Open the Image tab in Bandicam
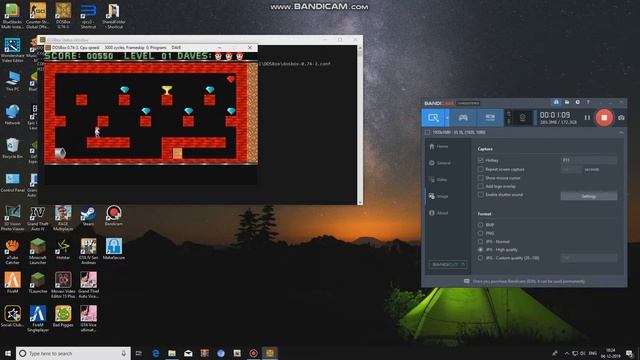The width and height of the screenshot is (640, 360). pos(439,196)
